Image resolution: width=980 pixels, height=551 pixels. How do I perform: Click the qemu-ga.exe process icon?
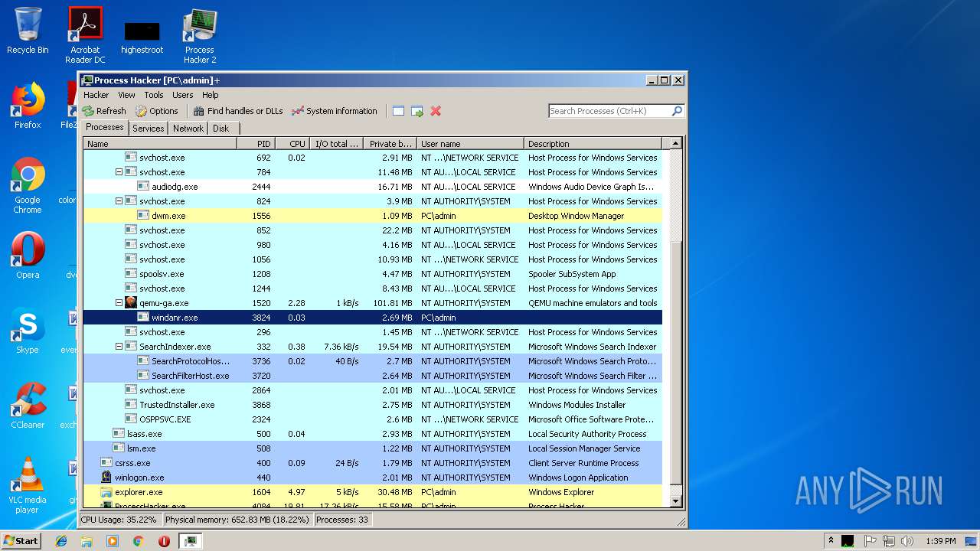click(131, 303)
